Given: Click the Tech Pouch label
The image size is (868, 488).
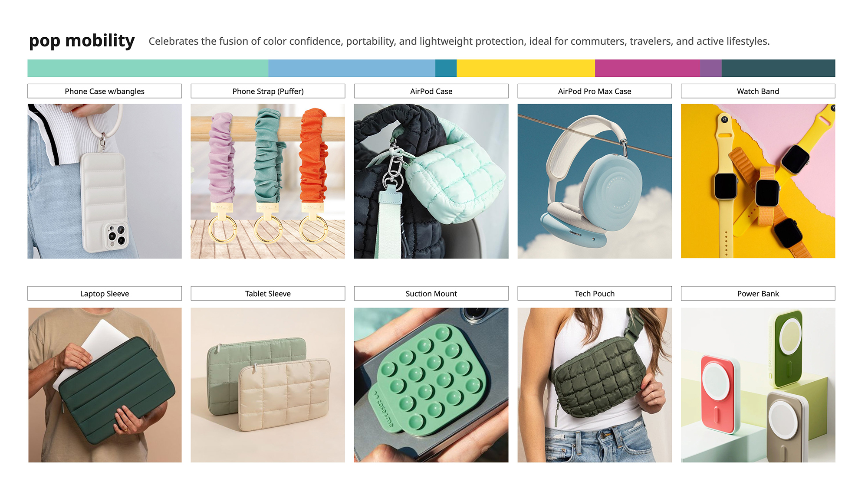Looking at the screenshot, I should click(595, 294).
